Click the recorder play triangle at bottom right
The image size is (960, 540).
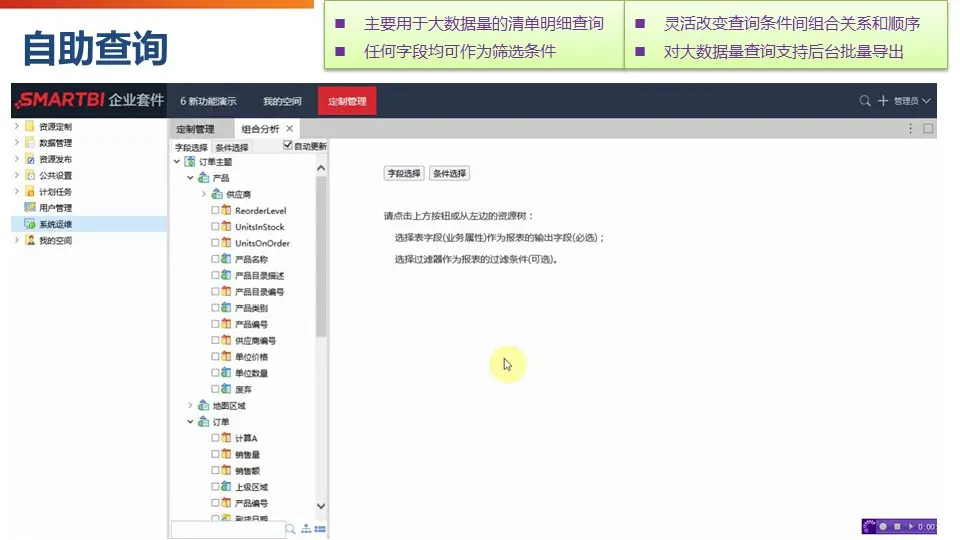click(911, 527)
